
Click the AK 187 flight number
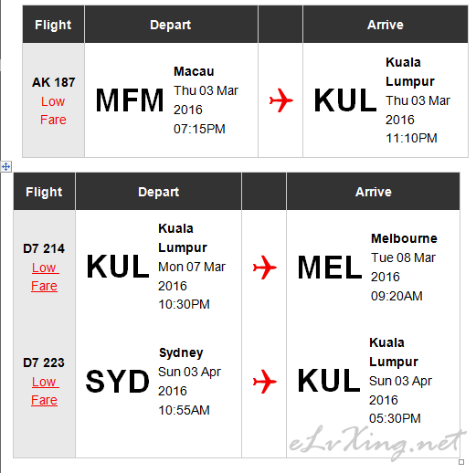(54, 82)
